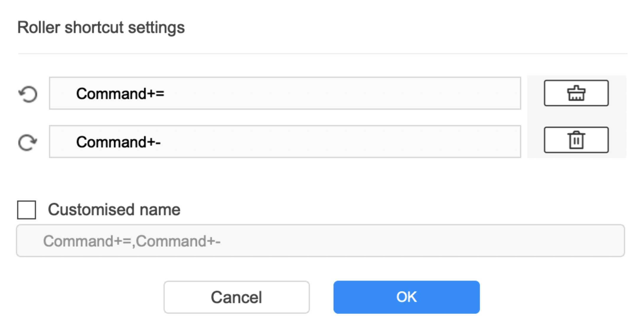Viewport: 644px width, 332px height.
Task: Hit the broom clear-all button
Action: (x=576, y=93)
